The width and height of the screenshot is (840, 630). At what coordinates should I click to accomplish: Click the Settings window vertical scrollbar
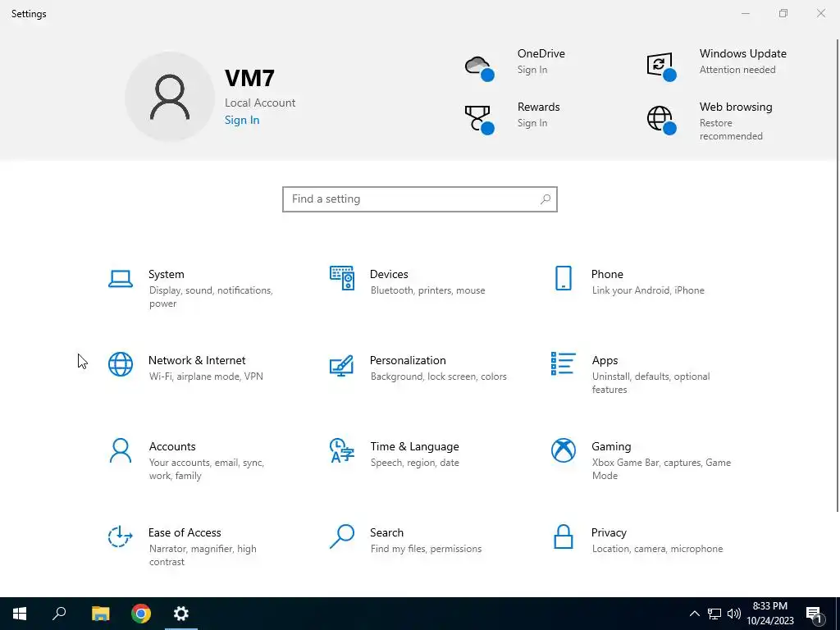point(838,275)
